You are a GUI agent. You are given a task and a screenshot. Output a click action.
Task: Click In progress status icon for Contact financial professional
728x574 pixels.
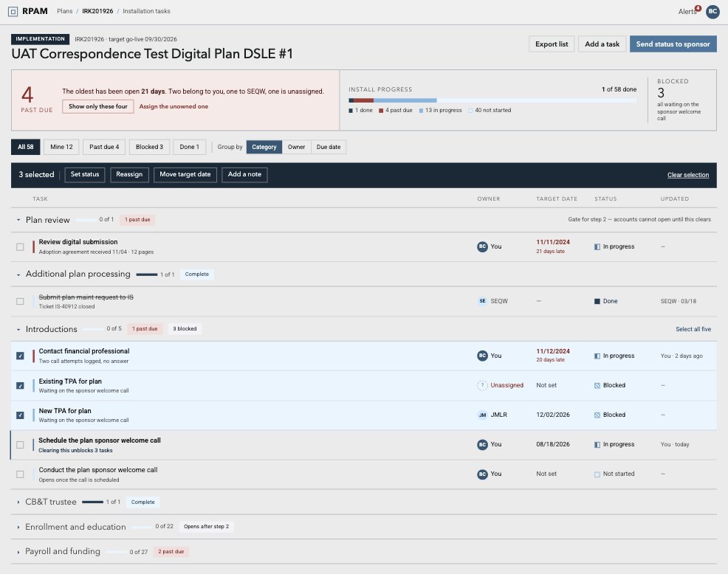click(597, 356)
